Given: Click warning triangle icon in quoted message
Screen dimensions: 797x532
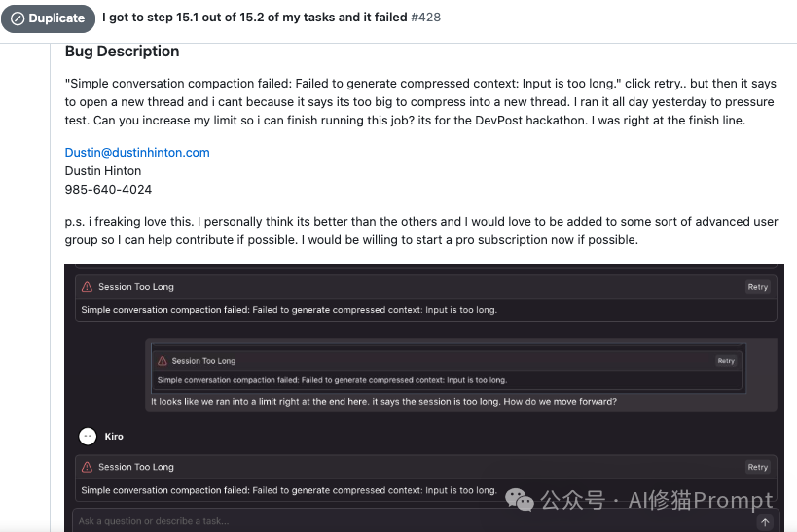Looking at the screenshot, I should click(163, 361).
